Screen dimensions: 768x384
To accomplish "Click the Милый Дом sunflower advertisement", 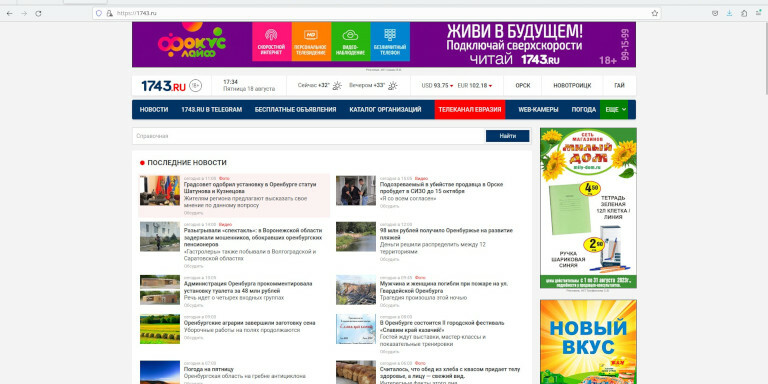I will 588,208.
